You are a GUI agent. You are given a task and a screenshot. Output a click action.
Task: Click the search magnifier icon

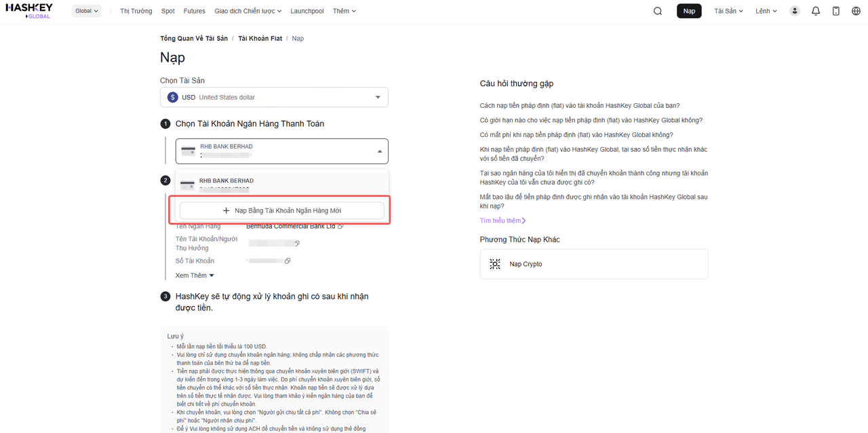(657, 11)
